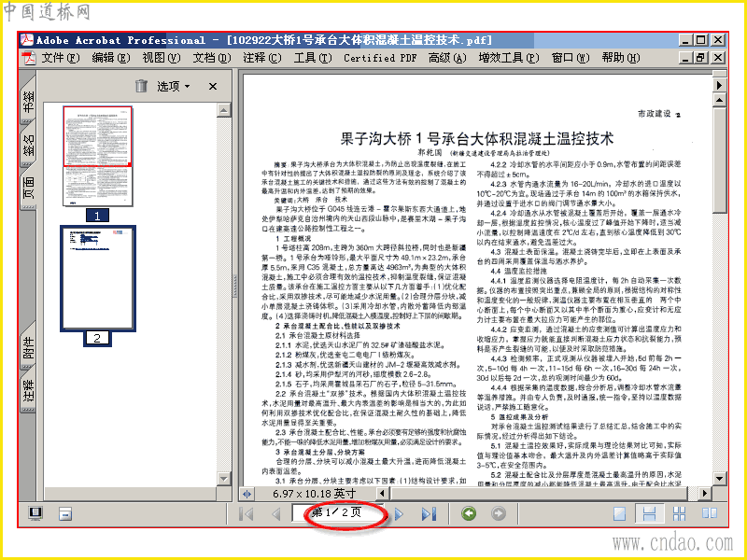
Task: Click full screen monitor icon bottom-left
Action: click(x=35, y=513)
